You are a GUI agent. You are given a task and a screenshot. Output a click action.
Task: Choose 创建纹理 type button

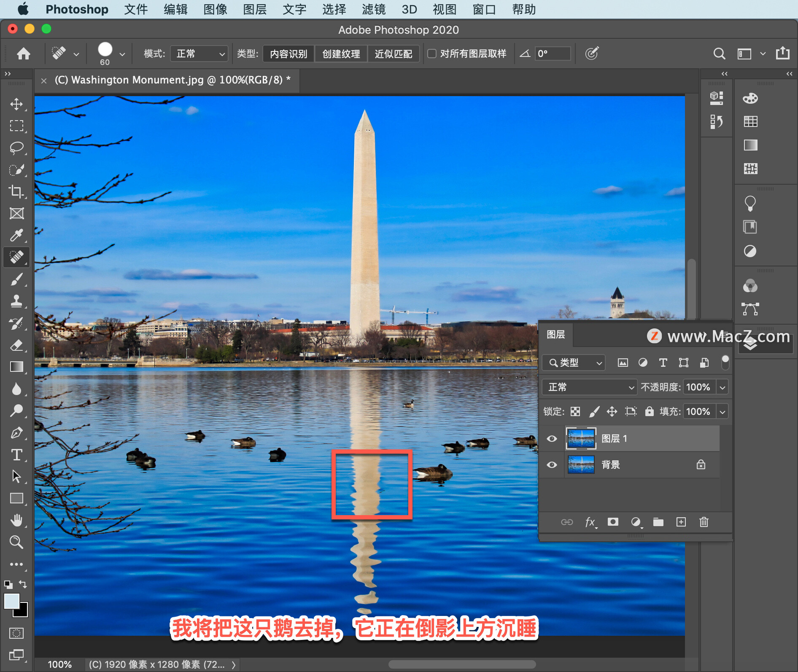pos(341,54)
